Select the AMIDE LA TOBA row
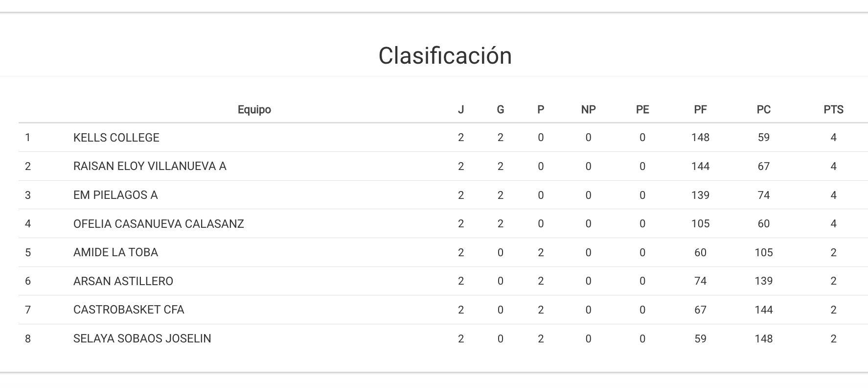Viewport: 868px width, 388px height. [115, 253]
